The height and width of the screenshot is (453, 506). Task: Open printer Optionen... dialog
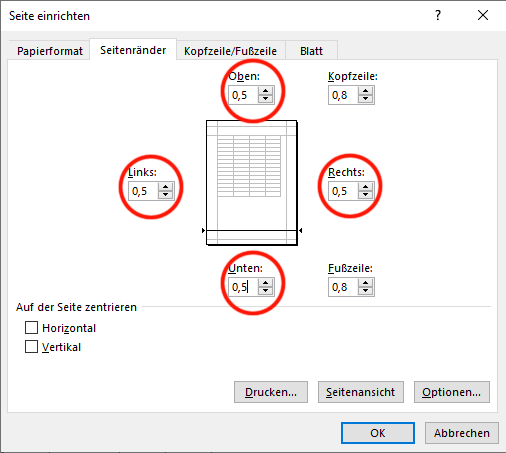(x=452, y=392)
